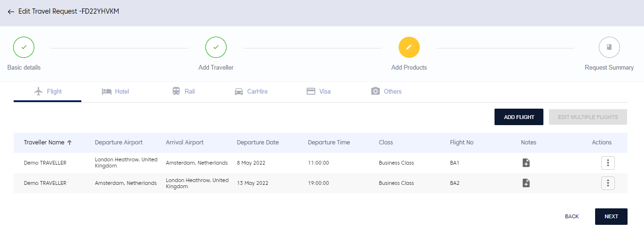Select the Visa tab
The height and width of the screenshot is (230, 644).
(319, 92)
